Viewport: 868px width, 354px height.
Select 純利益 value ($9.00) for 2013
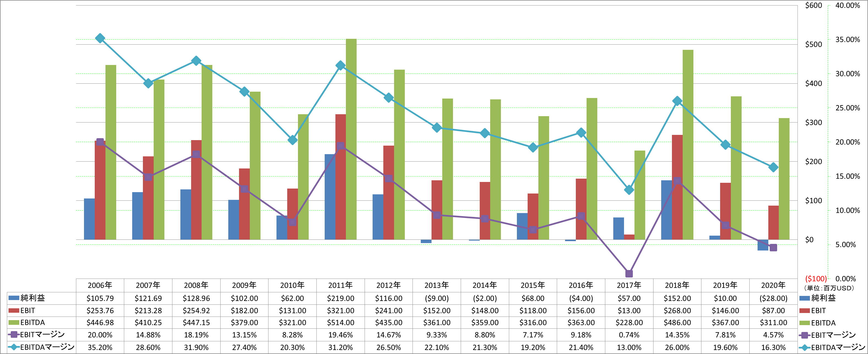coord(437,298)
